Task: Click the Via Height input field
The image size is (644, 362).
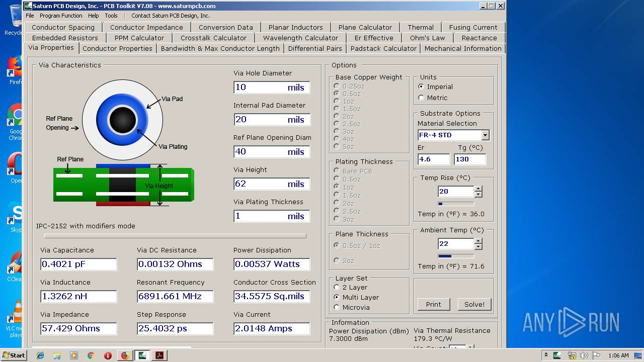Action: coord(272,184)
